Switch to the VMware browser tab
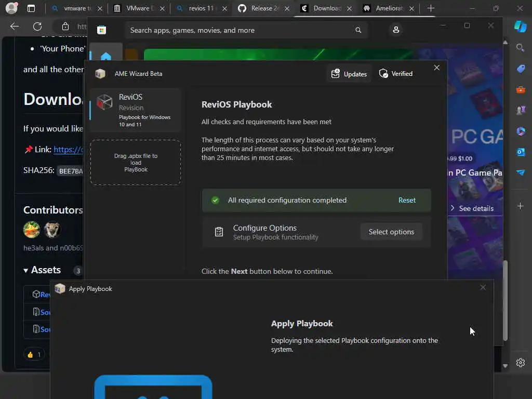This screenshot has height=399, width=532. coord(138,8)
